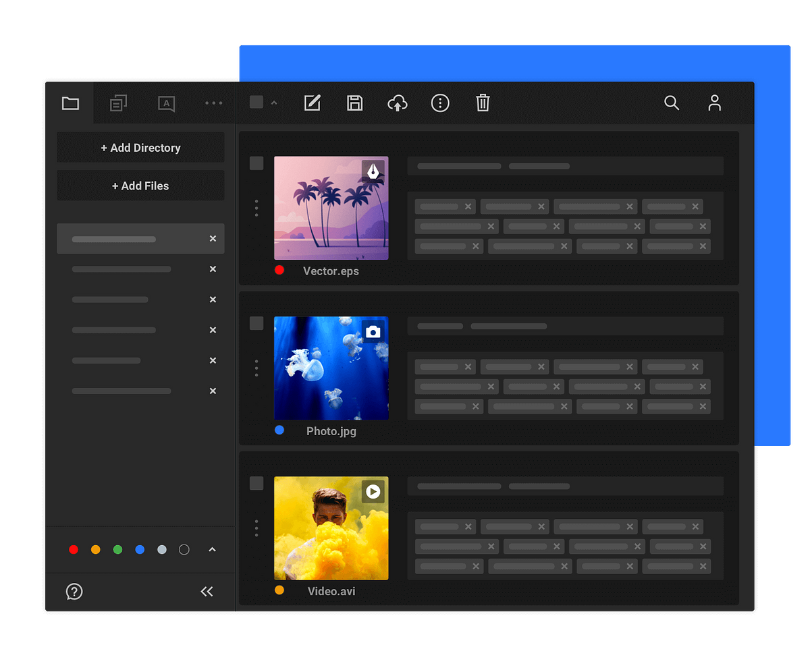Collapse the sidebar with double chevron
The width and height of the screenshot is (810, 672).
[207, 592]
